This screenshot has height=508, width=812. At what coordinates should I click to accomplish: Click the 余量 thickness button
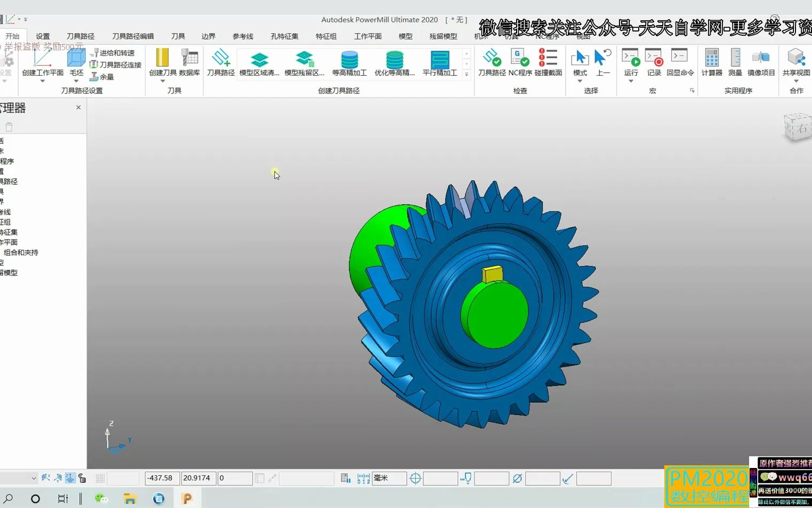(102, 77)
